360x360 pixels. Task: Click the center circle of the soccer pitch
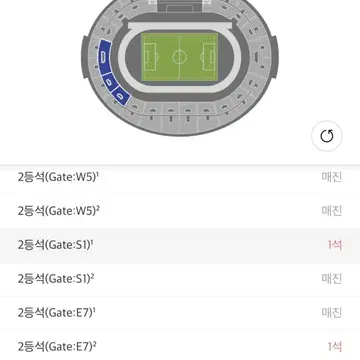coord(179,57)
